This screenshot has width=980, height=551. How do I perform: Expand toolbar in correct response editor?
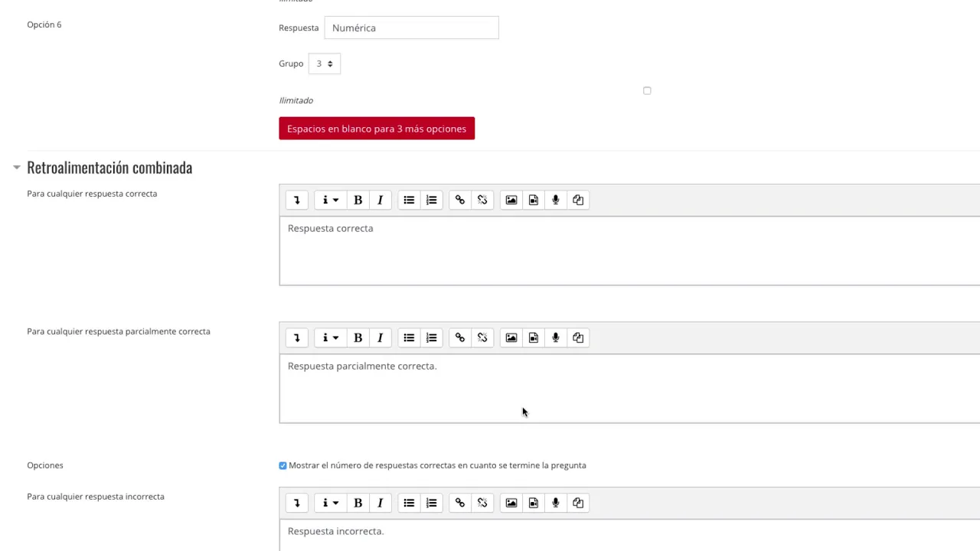tap(296, 200)
